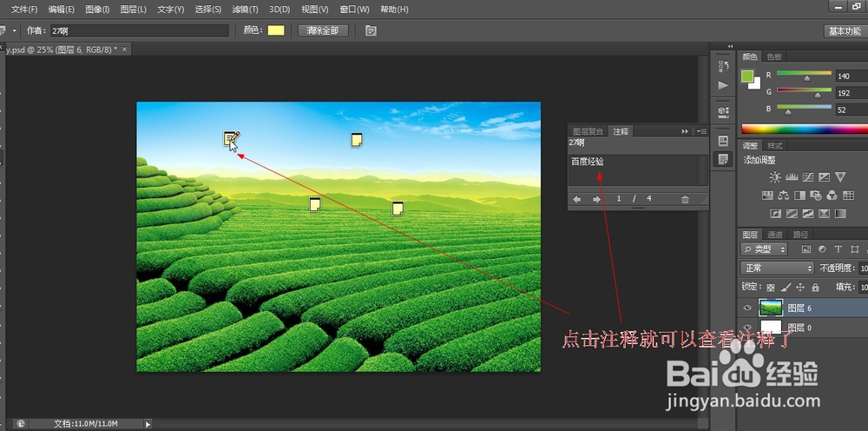Image resolution: width=868 pixels, height=431 pixels.
Task: Add a Black & White adjustment
Action: tap(799, 196)
